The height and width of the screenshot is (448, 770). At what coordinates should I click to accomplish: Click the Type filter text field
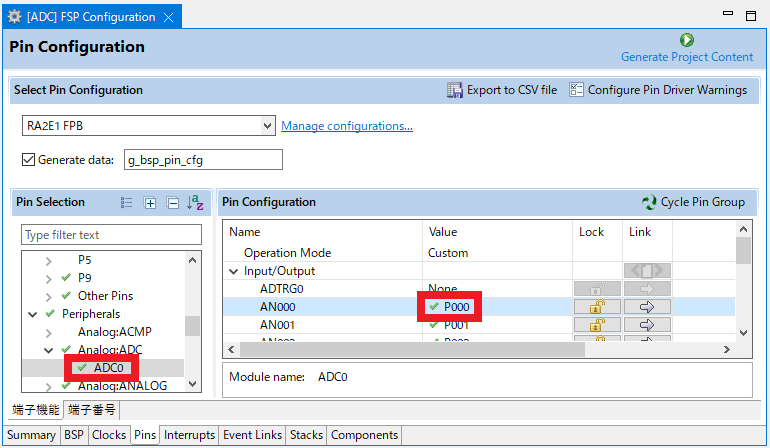click(x=111, y=235)
